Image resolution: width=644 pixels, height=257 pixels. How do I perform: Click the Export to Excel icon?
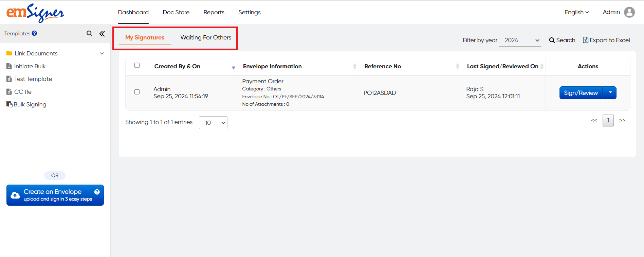585,40
